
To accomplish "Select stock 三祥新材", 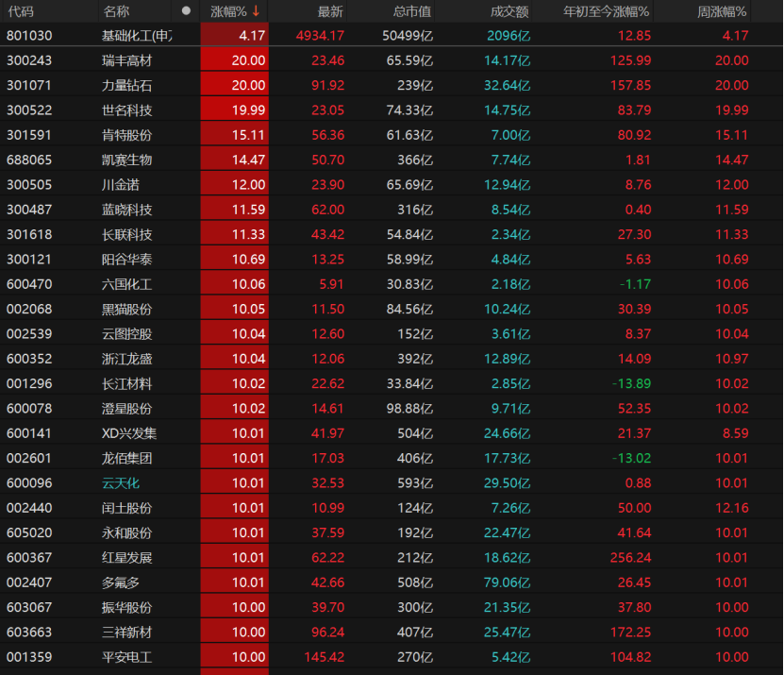I will click(126, 633).
